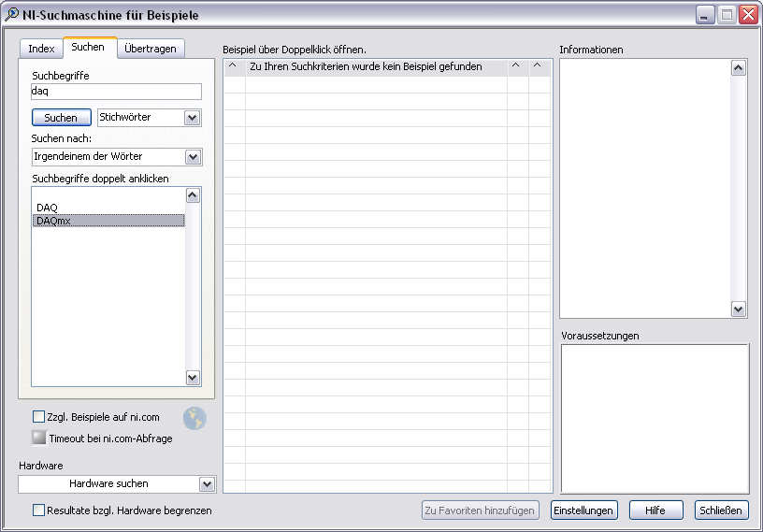Image resolution: width=763 pixels, height=532 pixels.
Task: Close the NI-Suchmaschine window
Action: [x=748, y=15]
